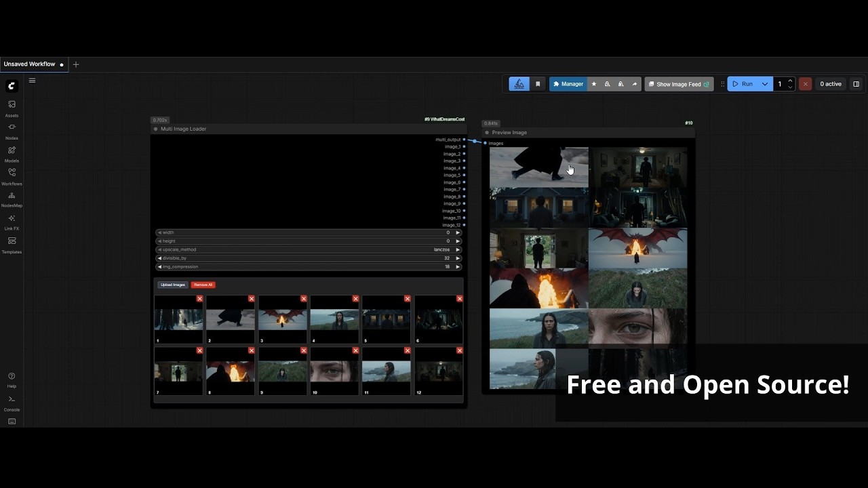The image size is (868, 488).
Task: Increase width value with right arrow
Action: click(x=458, y=232)
